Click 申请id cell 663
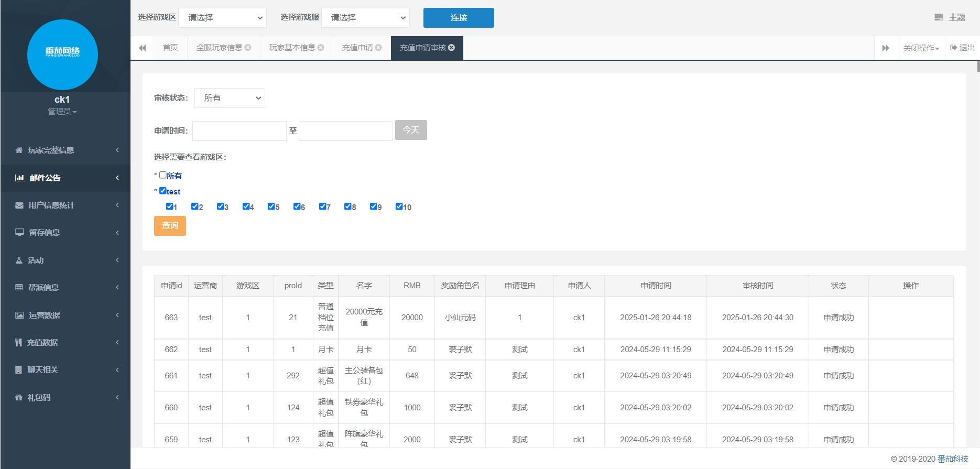This screenshot has width=980, height=469. 171,318
